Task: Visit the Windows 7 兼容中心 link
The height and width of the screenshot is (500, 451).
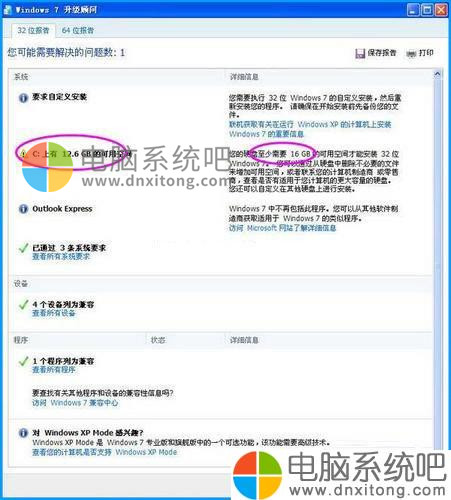Action: [75, 403]
